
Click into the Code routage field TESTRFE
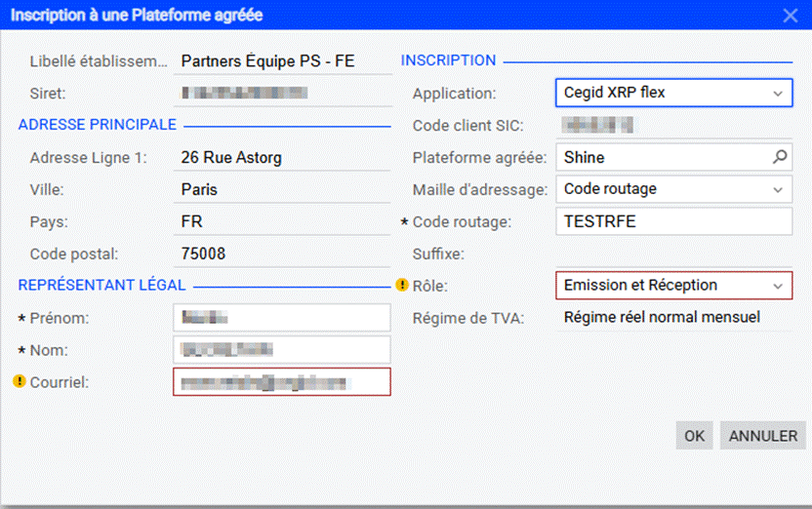tap(673, 221)
